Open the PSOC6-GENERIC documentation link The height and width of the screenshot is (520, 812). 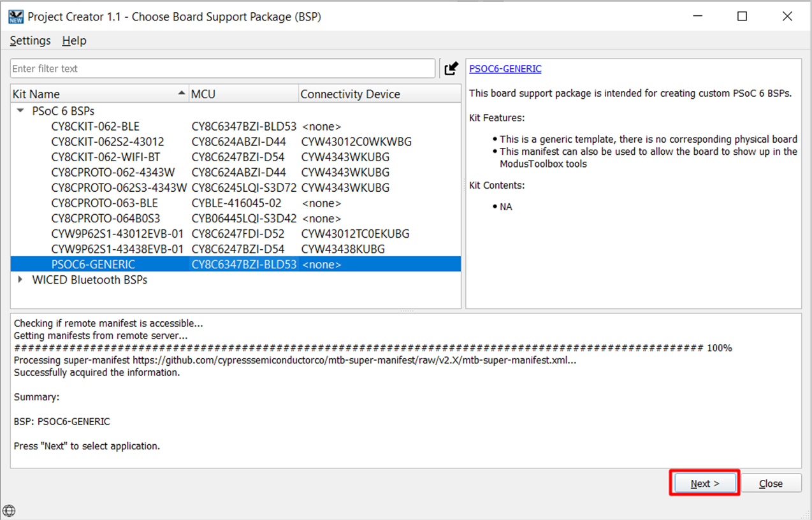point(505,68)
